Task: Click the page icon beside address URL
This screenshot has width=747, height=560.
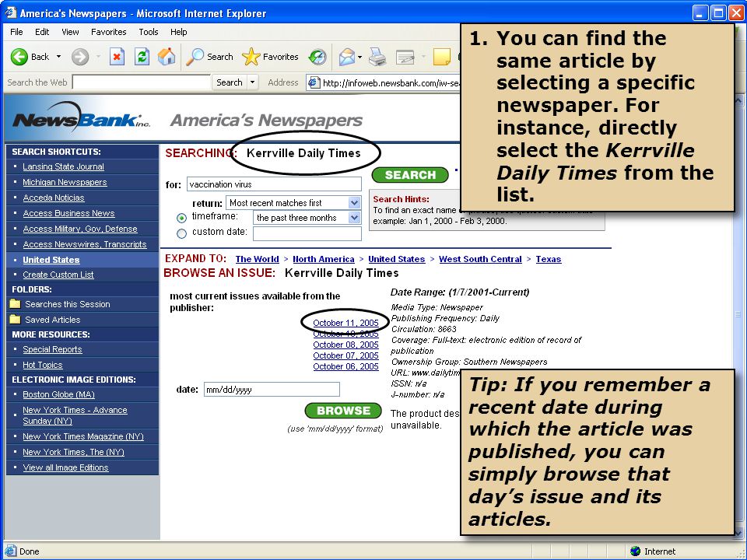Action: point(313,82)
